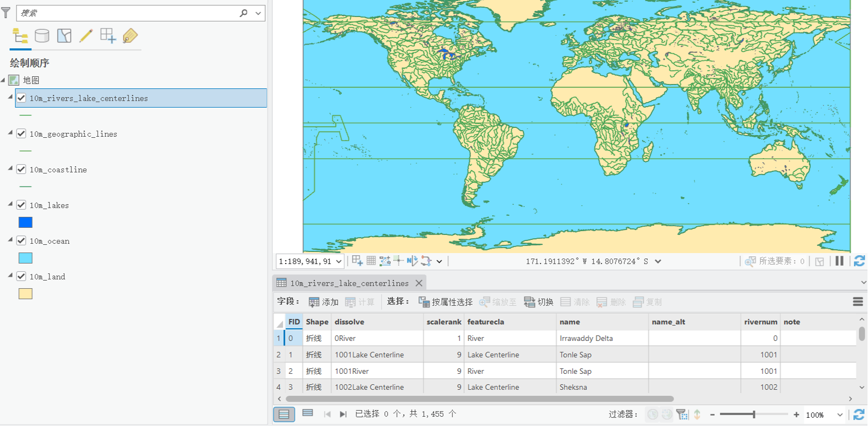Pause map drawing with pause icon
The width and height of the screenshot is (868, 426).
click(x=839, y=261)
